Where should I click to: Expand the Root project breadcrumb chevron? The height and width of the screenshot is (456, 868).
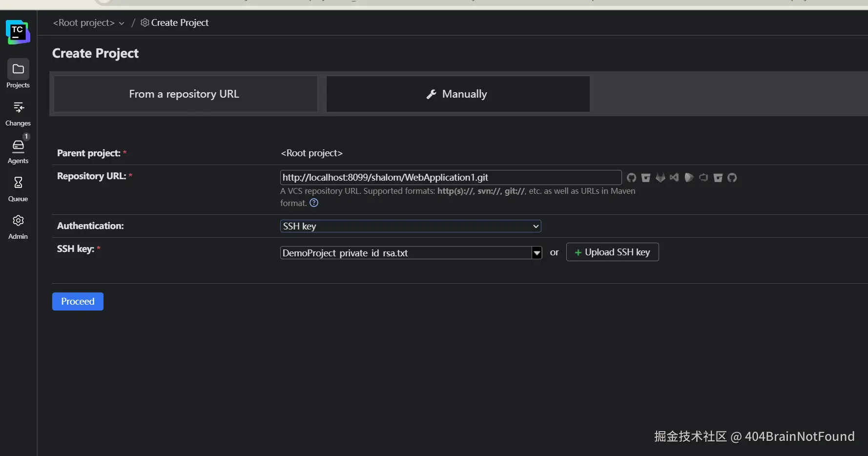(122, 23)
